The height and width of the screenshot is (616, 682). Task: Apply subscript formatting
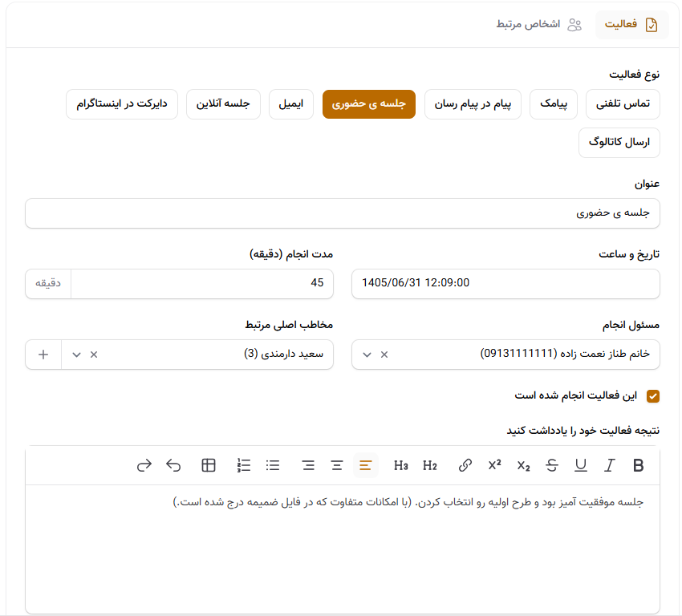(x=523, y=465)
